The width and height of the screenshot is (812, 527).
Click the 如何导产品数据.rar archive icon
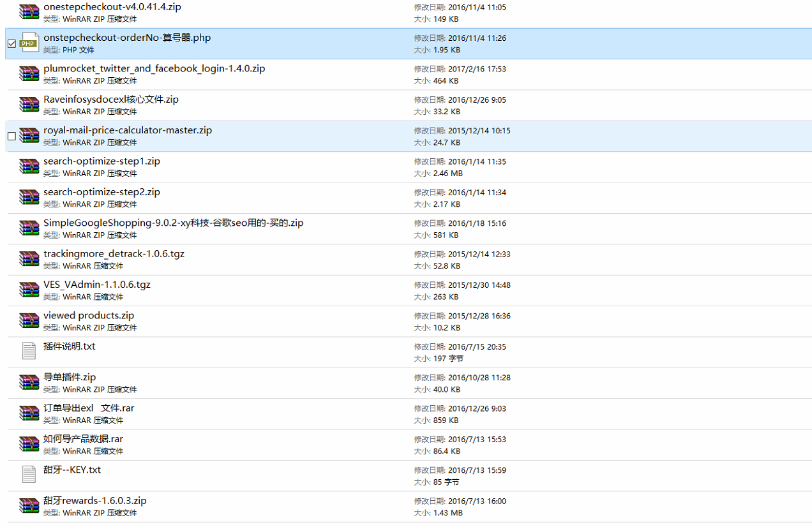(29, 444)
